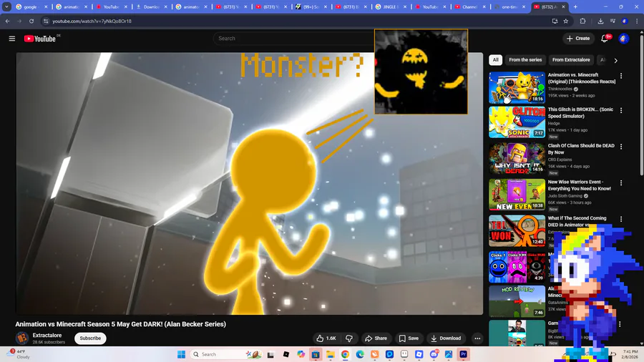Open the browser extensions puzzle icon
The image size is (644, 362).
click(x=582, y=21)
